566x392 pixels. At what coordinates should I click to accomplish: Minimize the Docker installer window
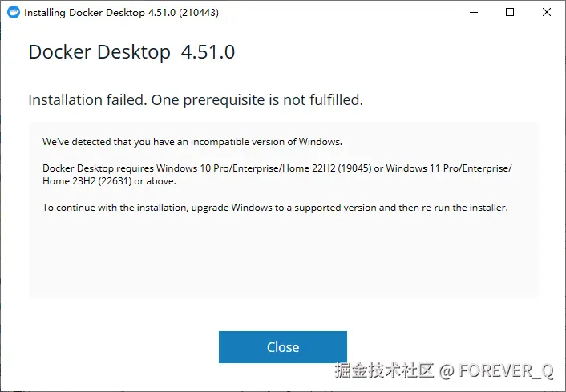pos(472,13)
